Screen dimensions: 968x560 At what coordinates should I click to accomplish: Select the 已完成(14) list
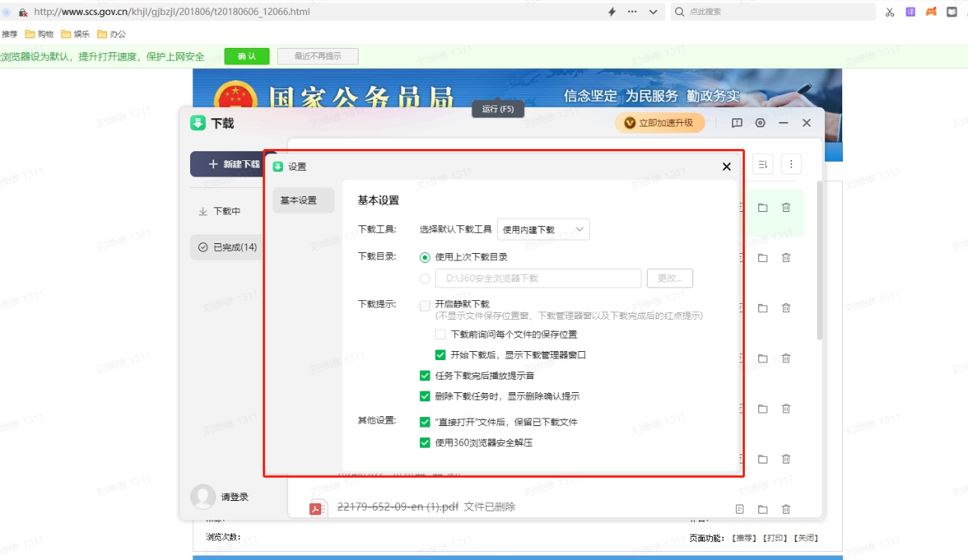(x=228, y=247)
